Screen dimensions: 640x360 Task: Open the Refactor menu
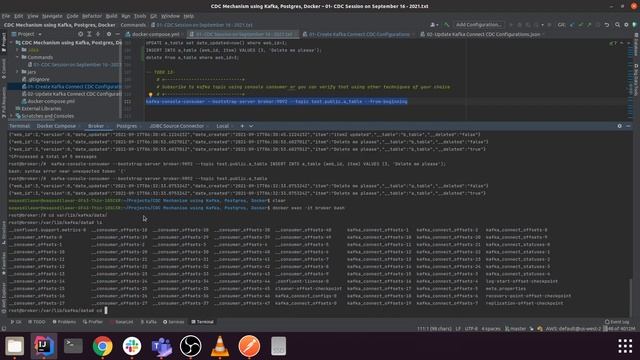click(x=92, y=16)
